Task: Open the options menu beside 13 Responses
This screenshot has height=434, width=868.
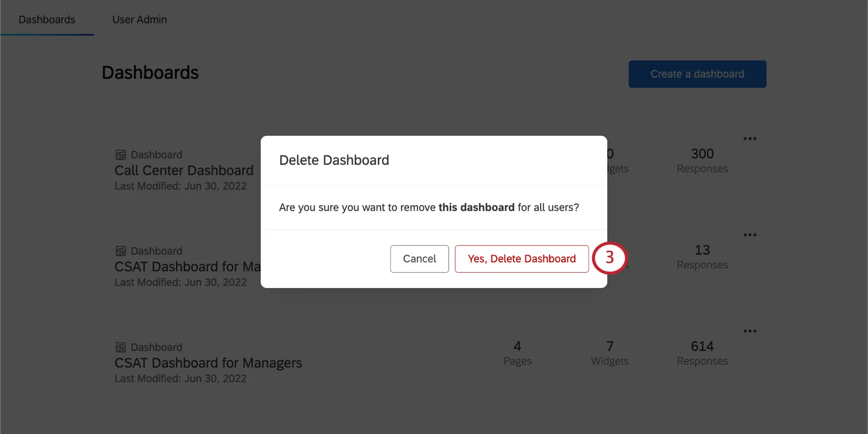Action: click(750, 234)
